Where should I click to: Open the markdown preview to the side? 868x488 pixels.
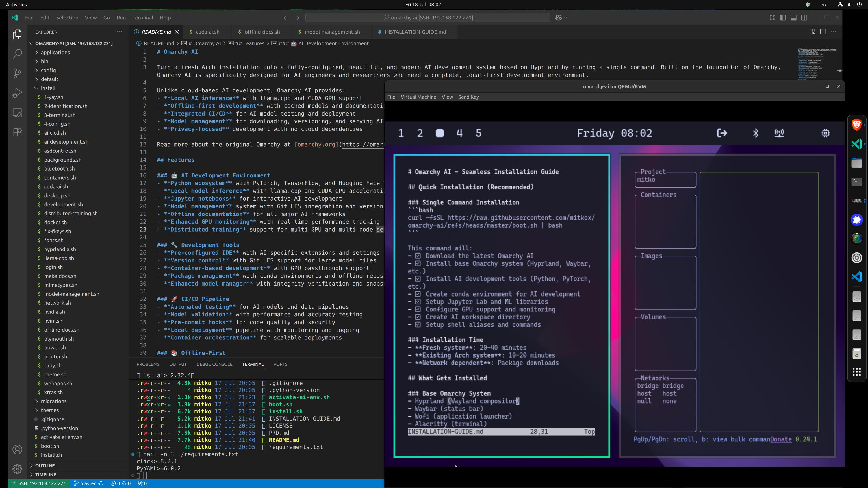812,32
